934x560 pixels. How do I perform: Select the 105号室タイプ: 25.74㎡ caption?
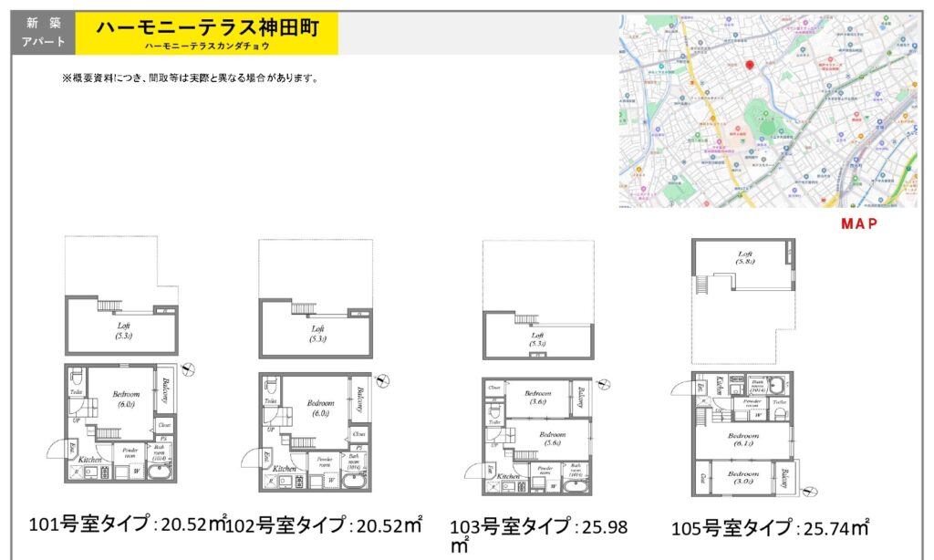coord(770,527)
